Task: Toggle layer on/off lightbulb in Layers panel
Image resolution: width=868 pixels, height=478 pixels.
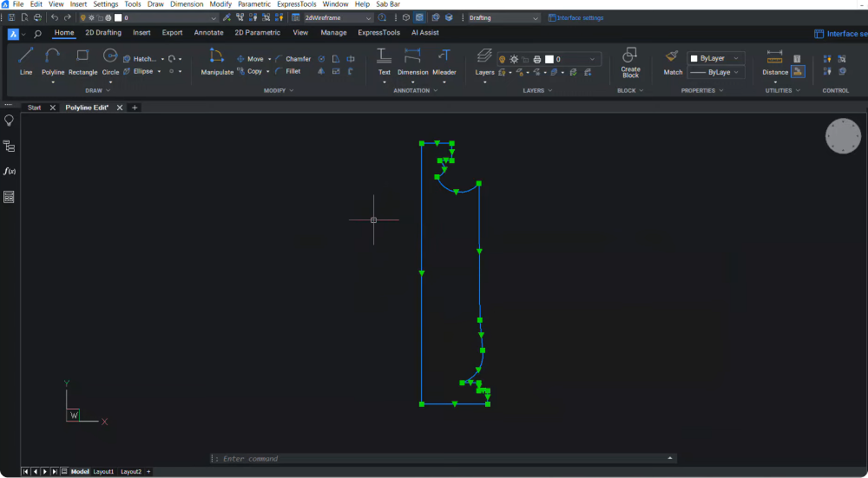Action: (x=503, y=59)
